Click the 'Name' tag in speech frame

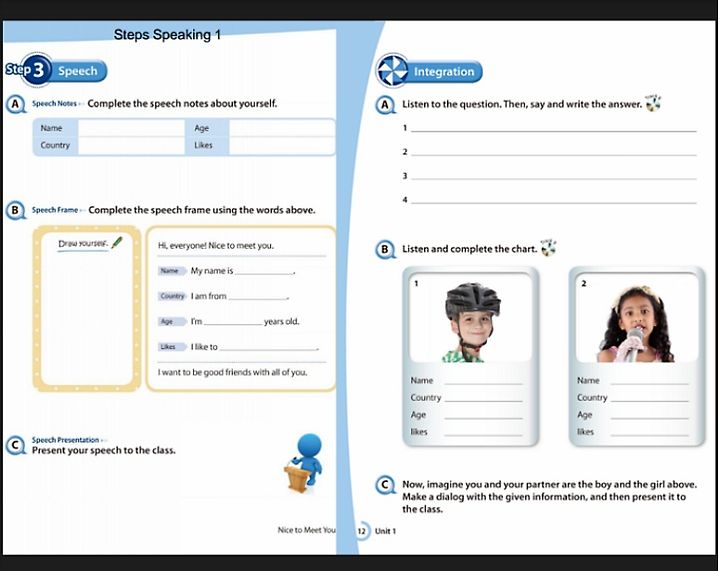click(172, 271)
